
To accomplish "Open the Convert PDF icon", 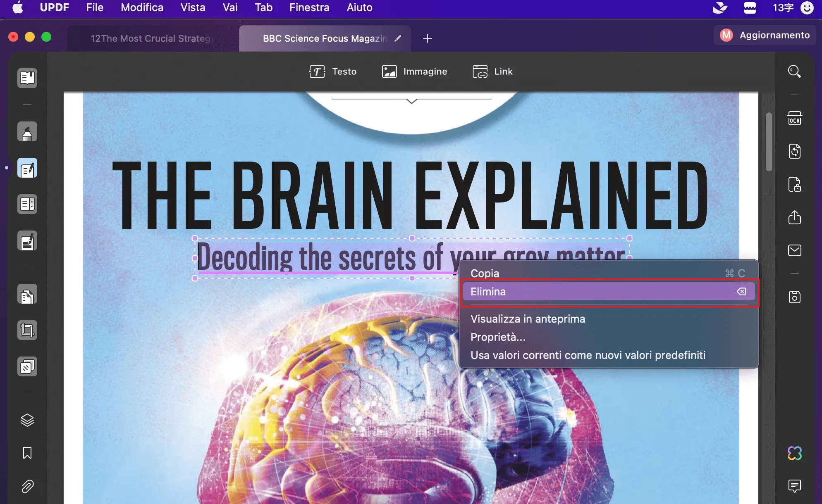I will (794, 151).
